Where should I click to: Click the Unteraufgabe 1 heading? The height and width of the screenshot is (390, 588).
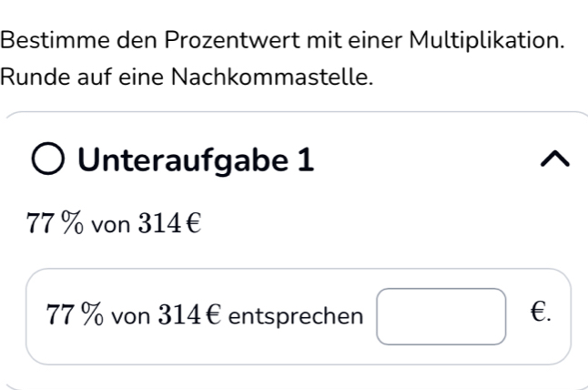(196, 160)
